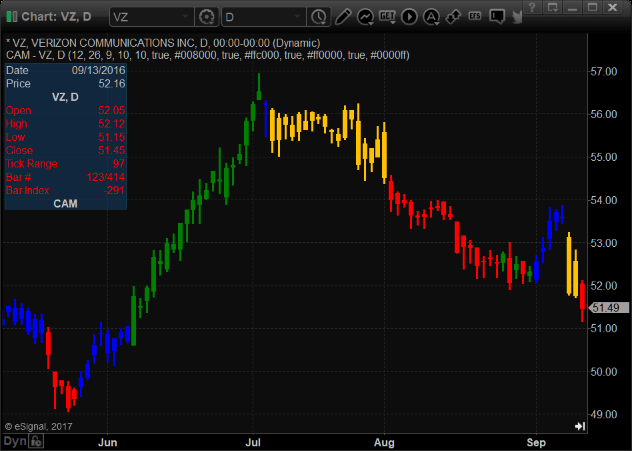The height and width of the screenshot is (451, 632).
Task: Select the Open 52.05 row
Action: pos(66,110)
